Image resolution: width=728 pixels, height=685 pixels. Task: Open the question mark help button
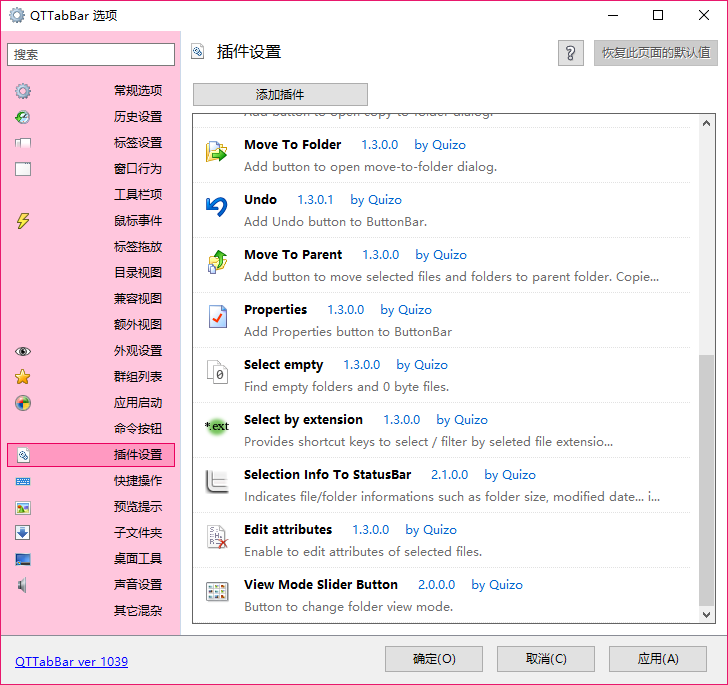571,53
